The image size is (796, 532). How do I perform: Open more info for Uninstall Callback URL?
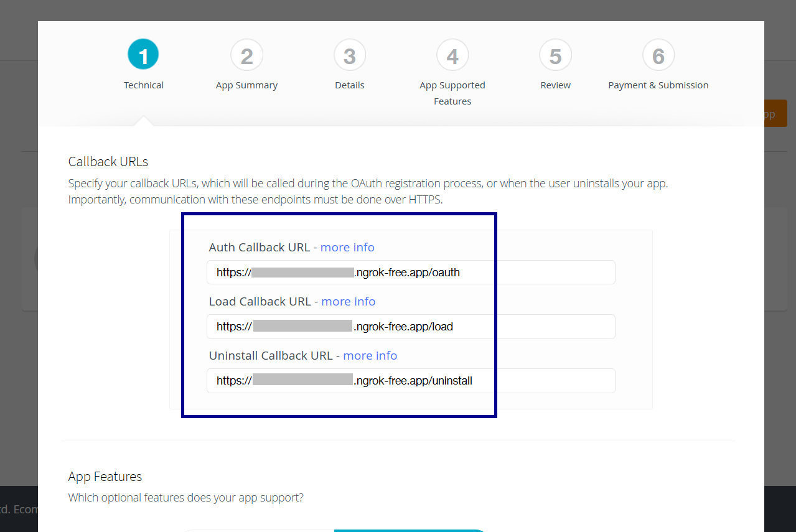[370, 355]
